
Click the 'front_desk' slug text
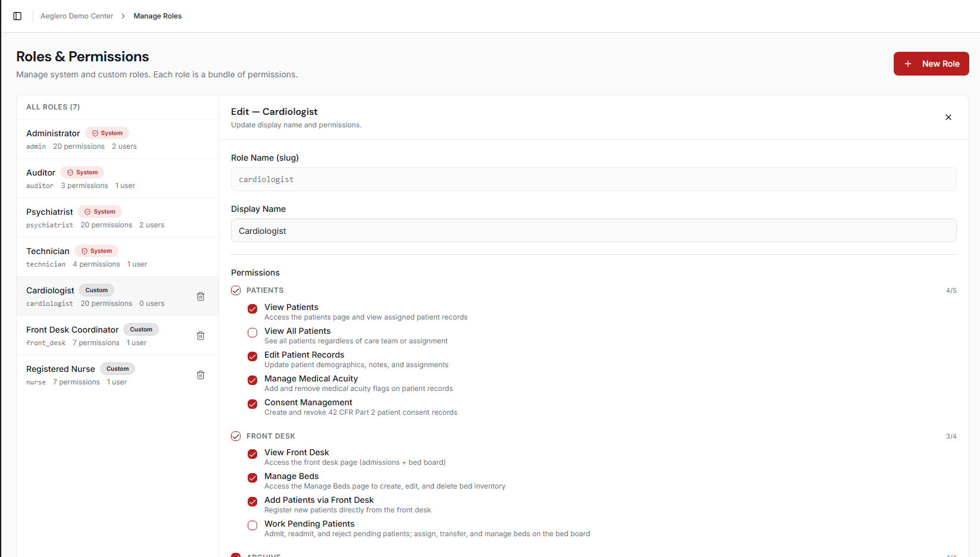(x=46, y=343)
